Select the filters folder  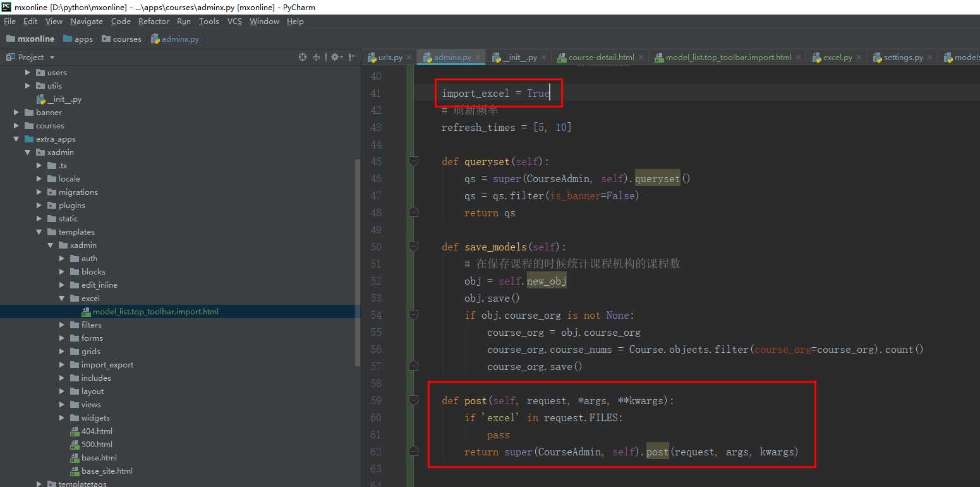(x=86, y=324)
